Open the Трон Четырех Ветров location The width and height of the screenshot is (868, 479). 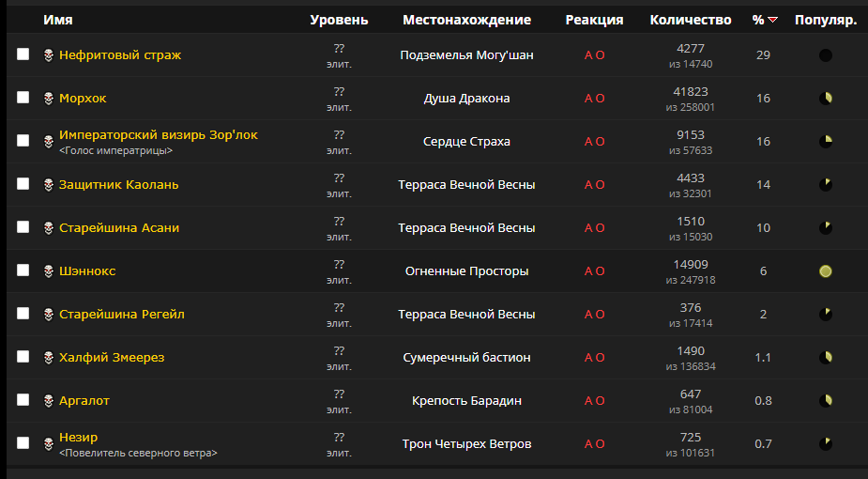coord(466,444)
